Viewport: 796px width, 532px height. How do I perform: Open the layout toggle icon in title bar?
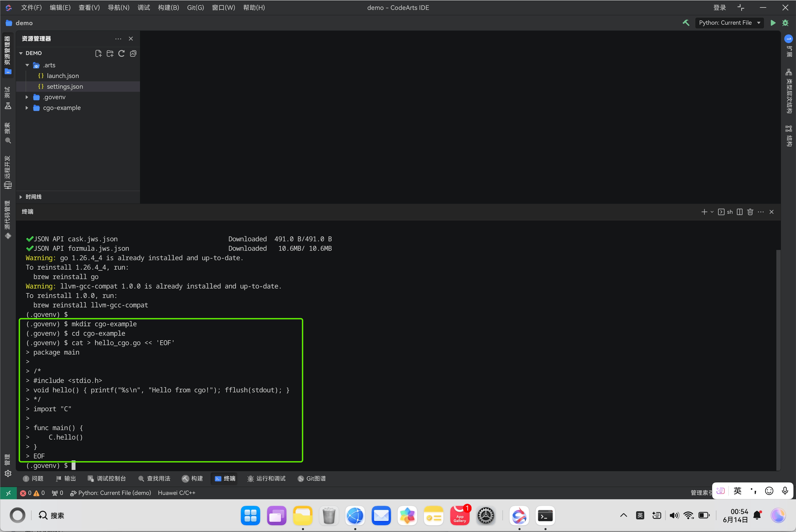(741, 7)
